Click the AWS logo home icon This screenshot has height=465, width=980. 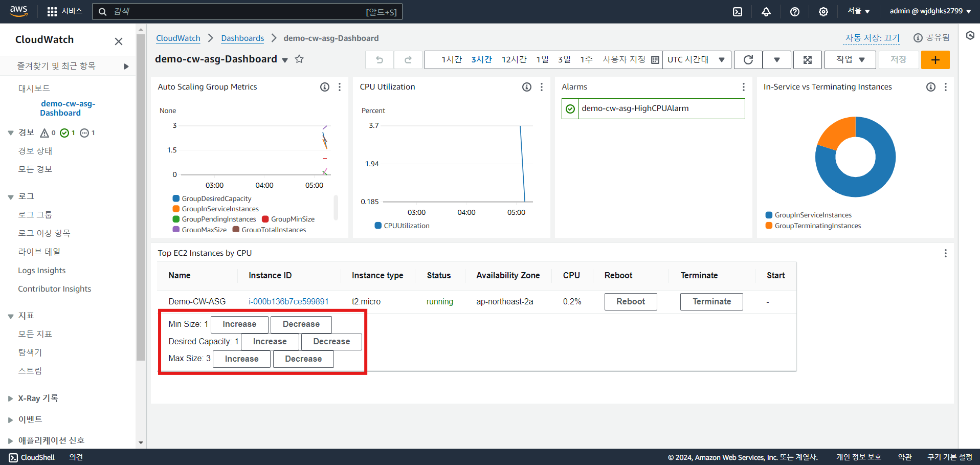pos(19,11)
